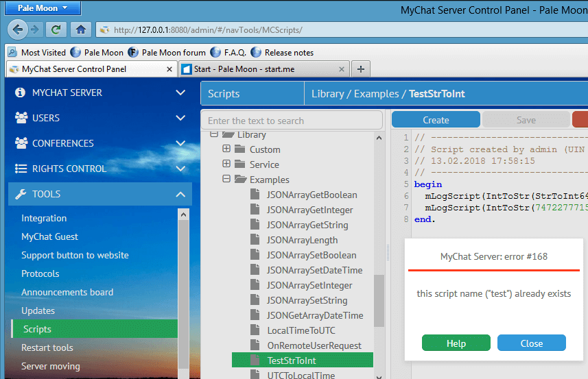Select the Examples open folder icon
Viewport: 588px width, 379px height.
240,179
